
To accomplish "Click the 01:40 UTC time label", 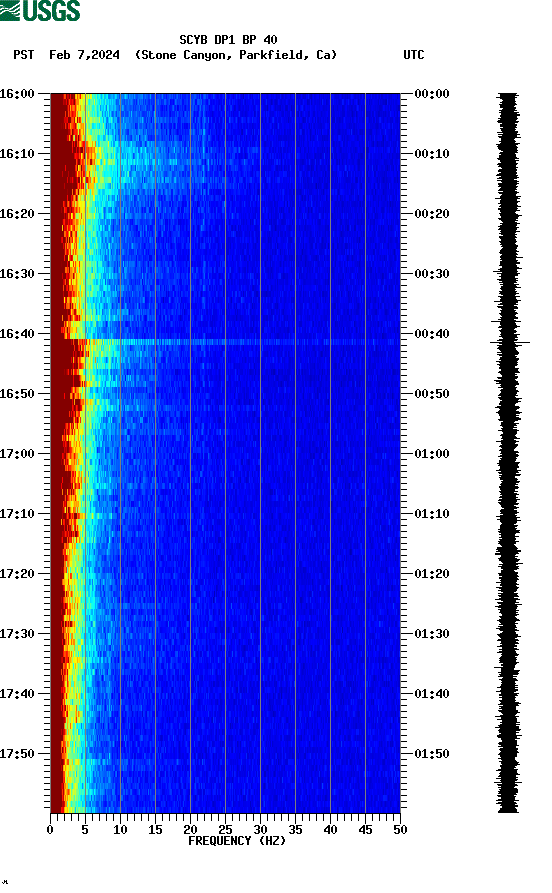I will click(x=432, y=694).
